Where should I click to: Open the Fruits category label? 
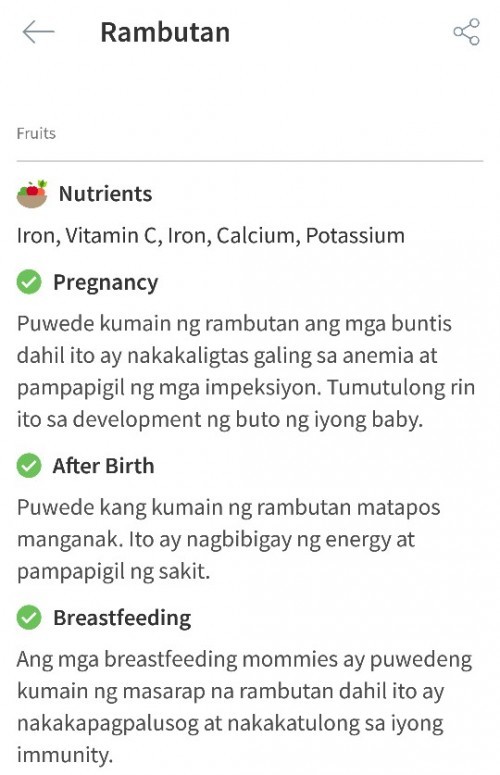(36, 133)
